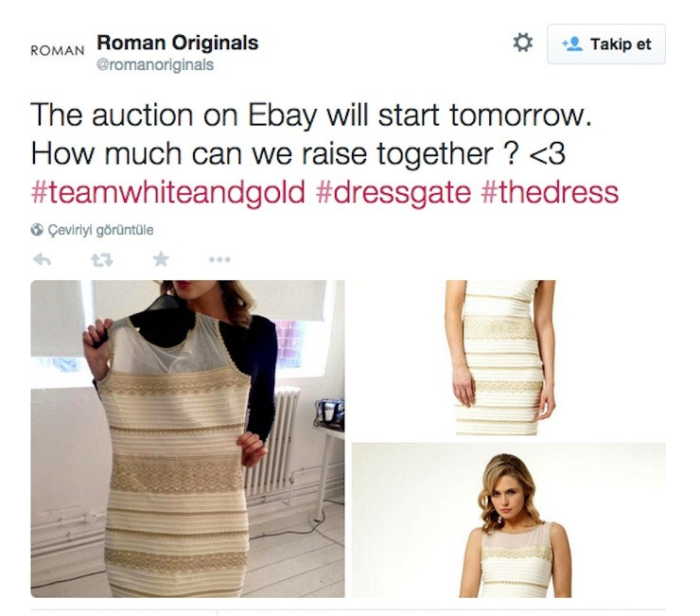
Task: Click the add-person icon in Takip et
Action: [572, 44]
